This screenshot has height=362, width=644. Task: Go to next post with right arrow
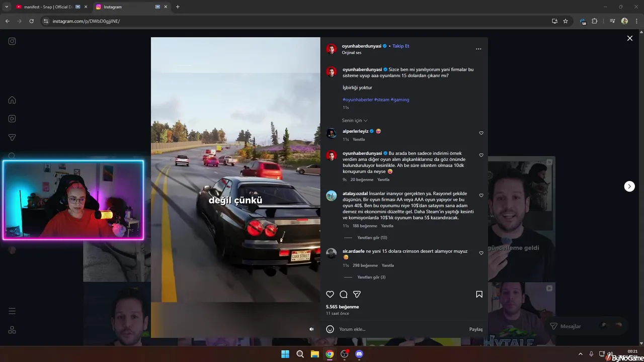pos(629,186)
